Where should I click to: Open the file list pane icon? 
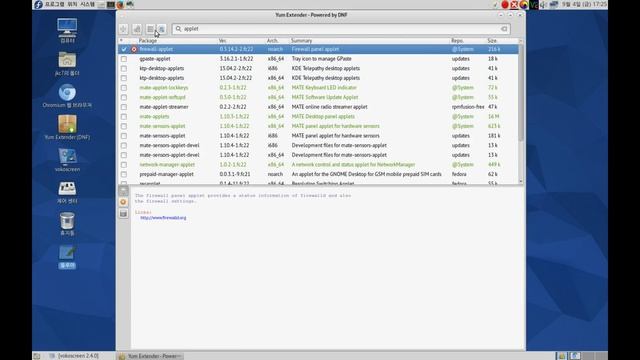click(x=123, y=213)
